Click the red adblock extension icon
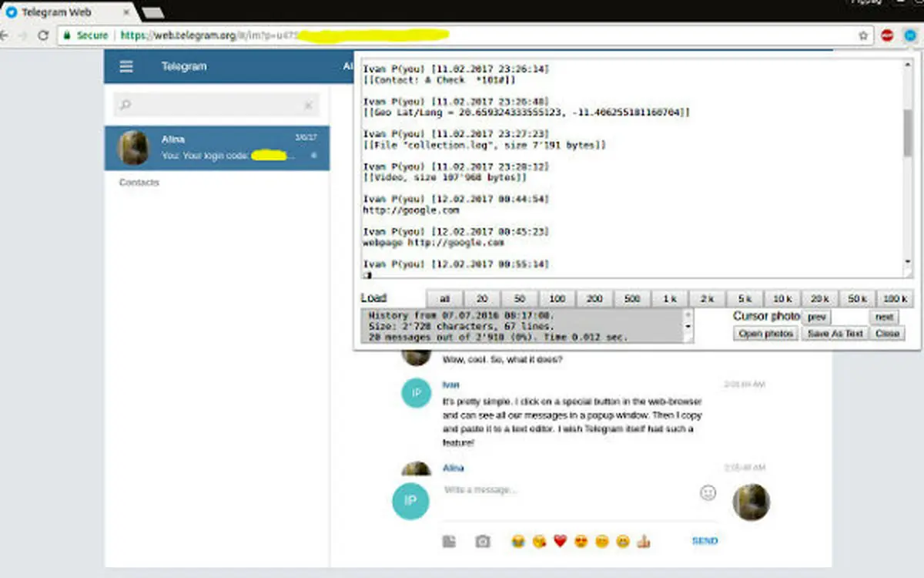Image resolution: width=924 pixels, height=578 pixels. 887,35
